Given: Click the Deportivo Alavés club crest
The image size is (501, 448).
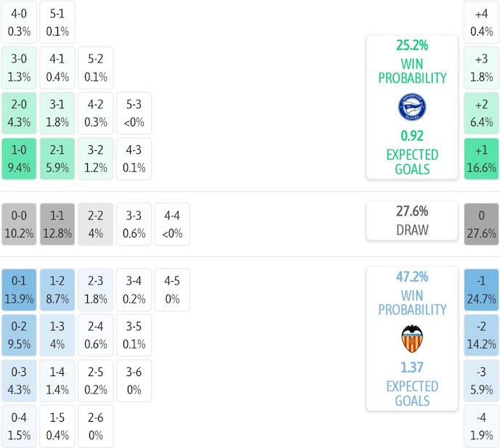Looking at the screenshot, I should click(x=412, y=107).
